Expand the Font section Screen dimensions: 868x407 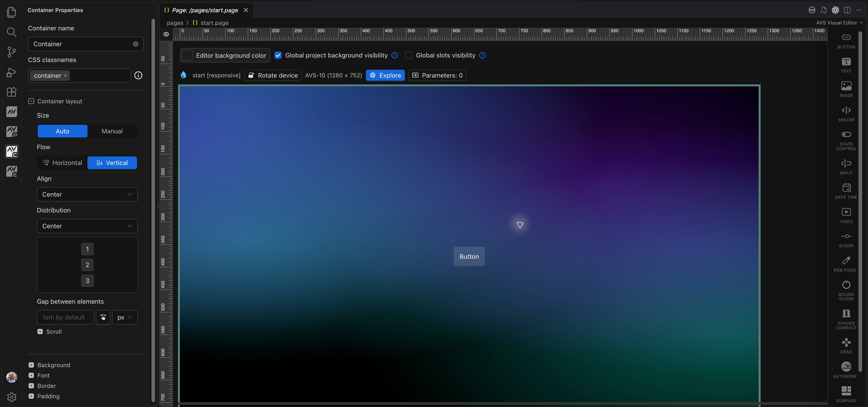[39, 375]
